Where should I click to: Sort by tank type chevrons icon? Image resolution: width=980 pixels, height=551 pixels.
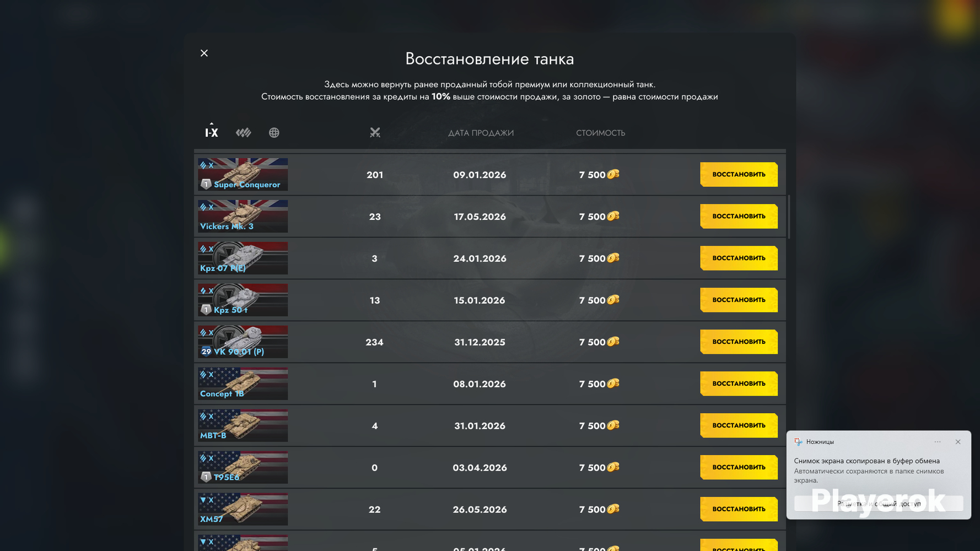(243, 133)
